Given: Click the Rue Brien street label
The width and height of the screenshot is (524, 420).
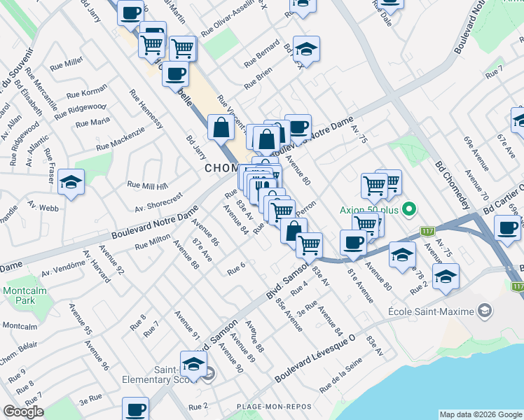Looking at the screenshot, I should (258, 78).
